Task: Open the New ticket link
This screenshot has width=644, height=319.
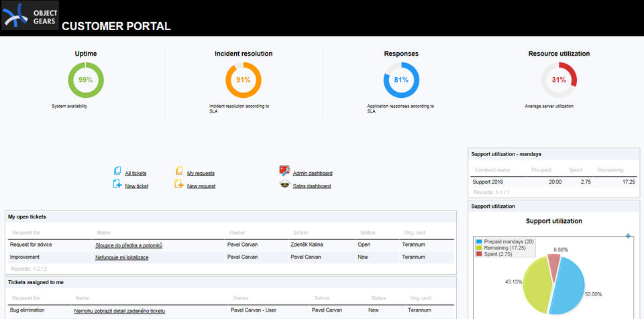Action: [137, 186]
